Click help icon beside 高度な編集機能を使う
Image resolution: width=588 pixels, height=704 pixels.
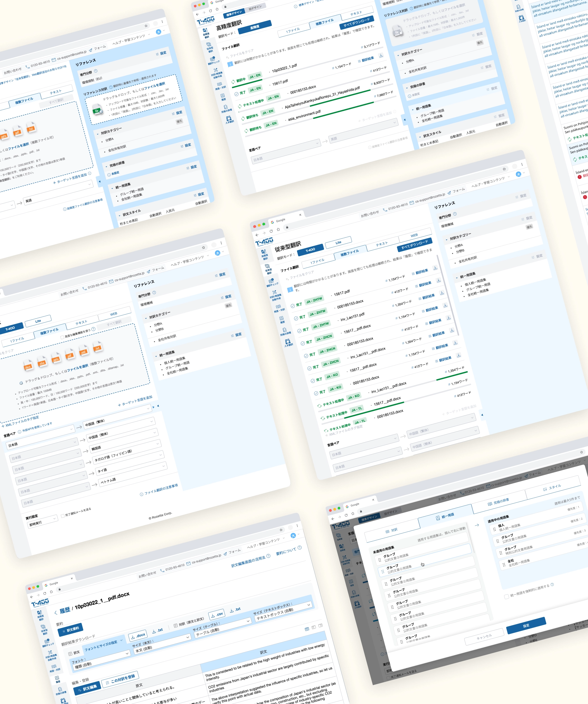(93, 329)
